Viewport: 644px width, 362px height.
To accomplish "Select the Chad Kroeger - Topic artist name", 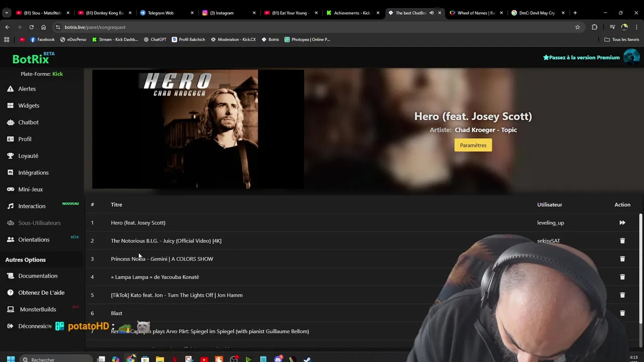I will [486, 130].
